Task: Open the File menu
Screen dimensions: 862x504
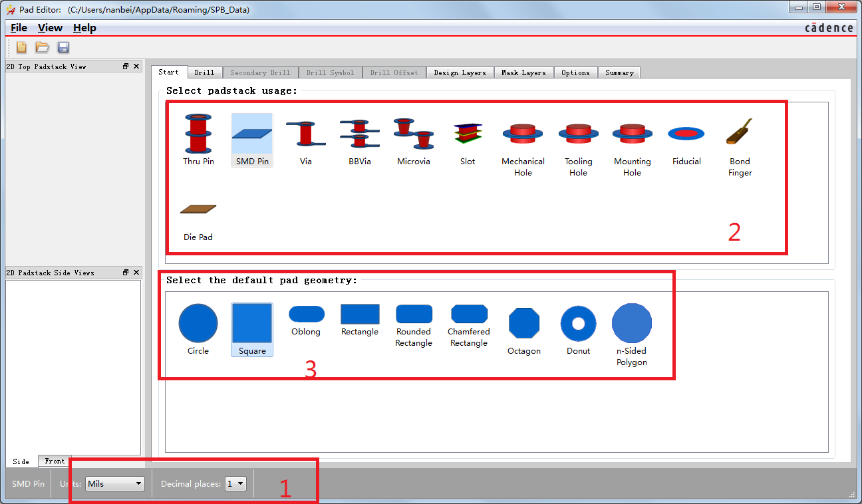Action: (19, 28)
